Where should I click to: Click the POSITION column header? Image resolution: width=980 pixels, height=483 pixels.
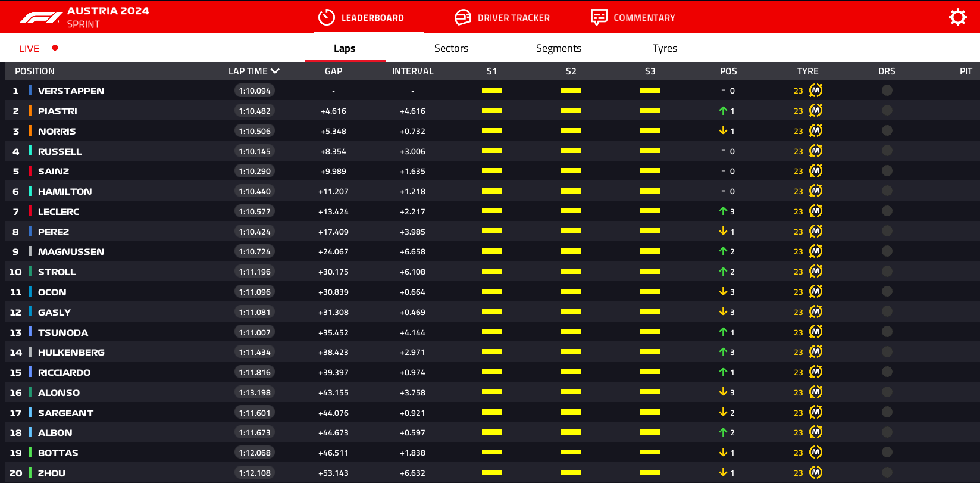coord(35,71)
